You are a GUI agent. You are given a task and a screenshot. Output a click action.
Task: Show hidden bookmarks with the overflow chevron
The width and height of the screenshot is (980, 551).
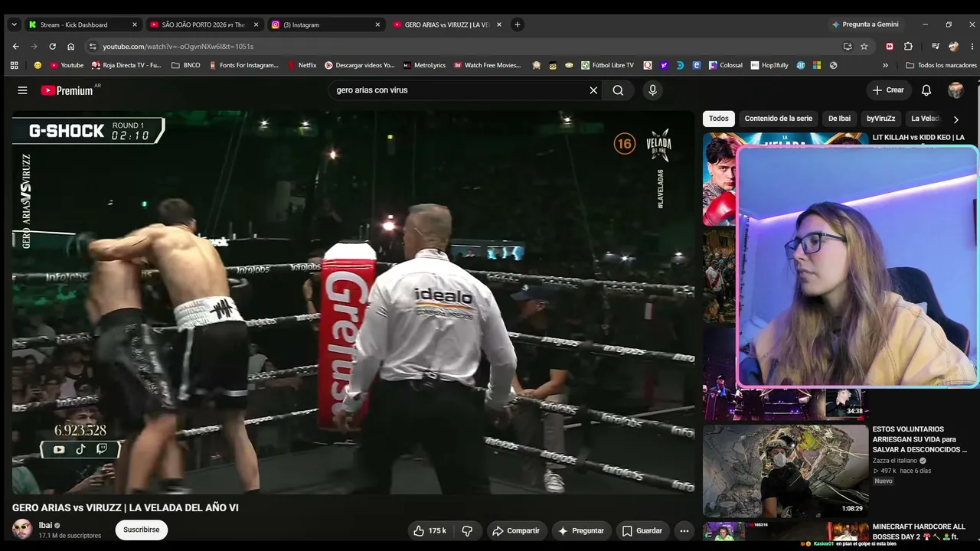886,65
